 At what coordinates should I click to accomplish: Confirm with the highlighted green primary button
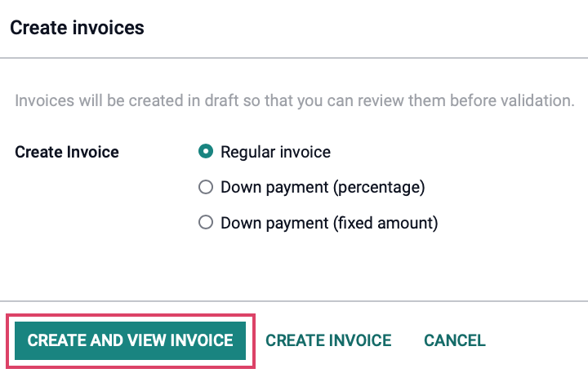coord(130,340)
